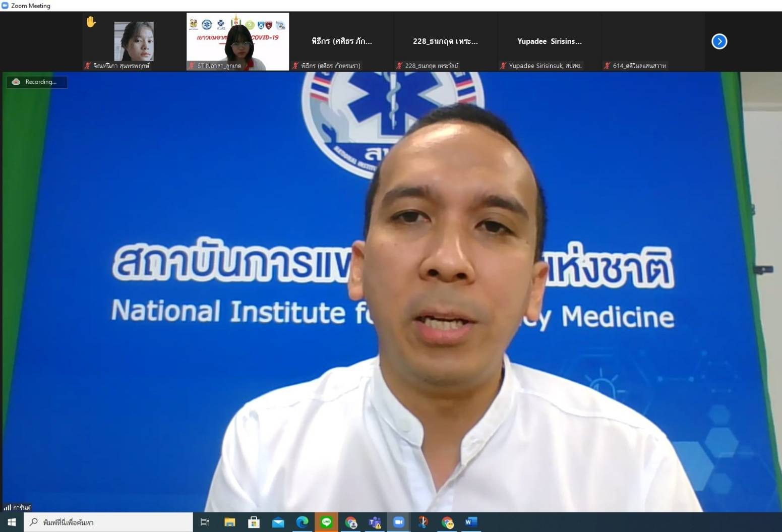Click the muted mic icon beside 228_ธนกฤต
The width and height of the screenshot is (782, 532).
399,66
